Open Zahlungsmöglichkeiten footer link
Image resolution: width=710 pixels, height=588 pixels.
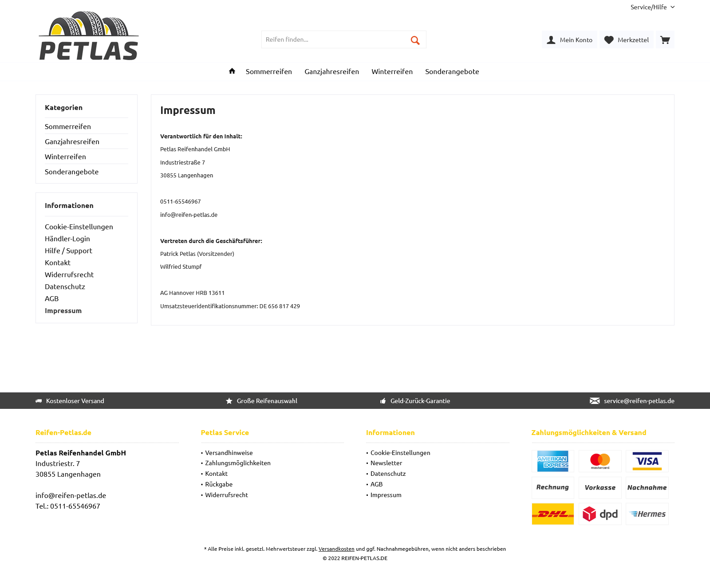click(x=238, y=463)
